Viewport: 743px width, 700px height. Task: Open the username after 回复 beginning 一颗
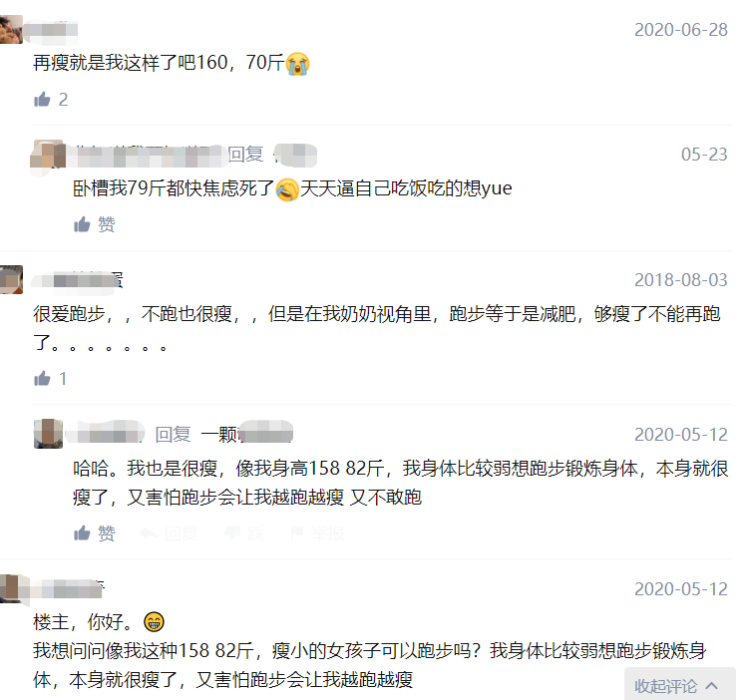point(247,433)
